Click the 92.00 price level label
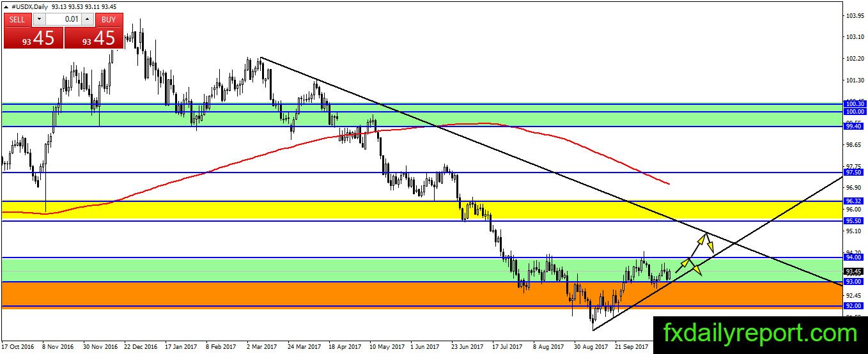This screenshot has width=868, height=354. [x=855, y=306]
